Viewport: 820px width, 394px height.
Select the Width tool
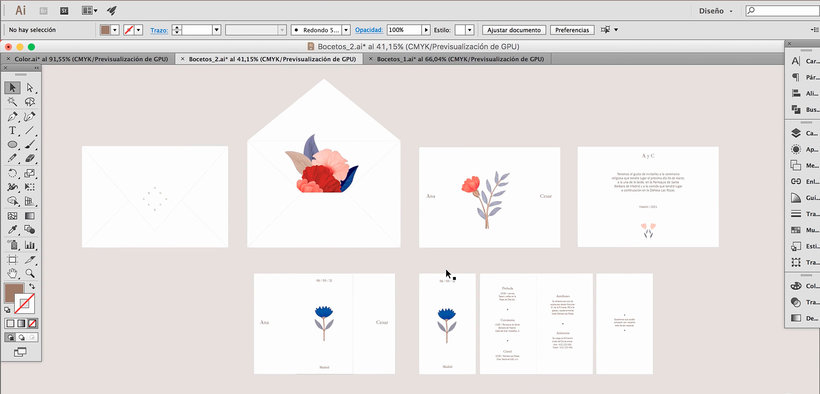13,187
